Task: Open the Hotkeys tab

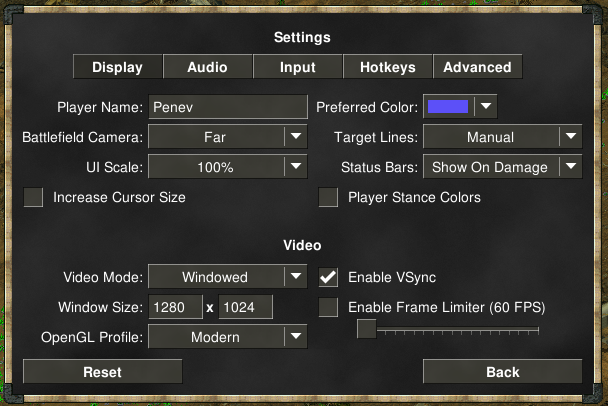Action: coord(387,67)
